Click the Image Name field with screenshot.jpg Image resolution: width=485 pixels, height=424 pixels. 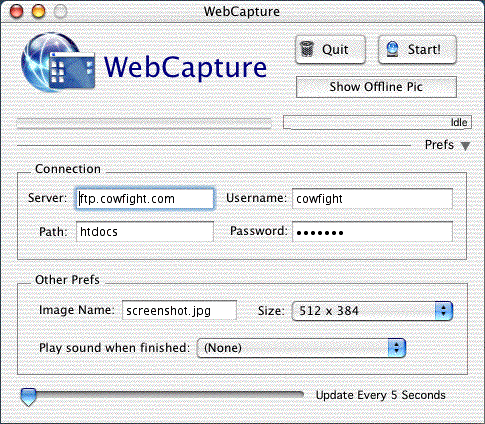[179, 310]
